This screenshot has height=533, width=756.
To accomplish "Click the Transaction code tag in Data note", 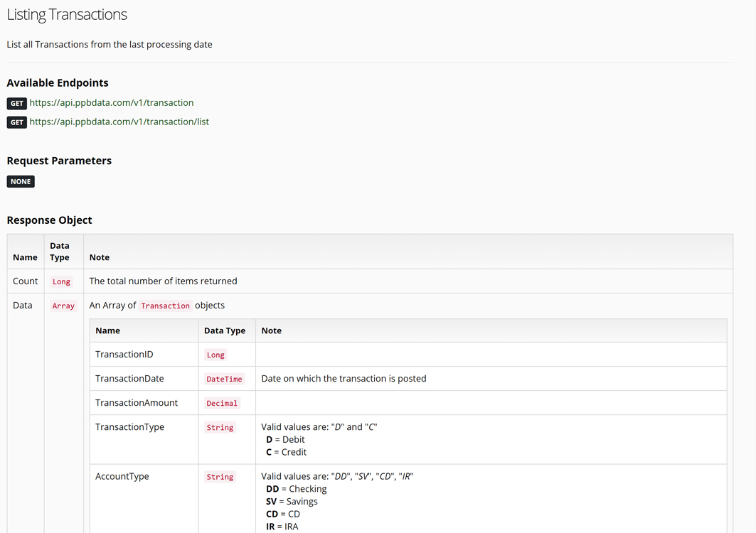I will click(x=166, y=306).
